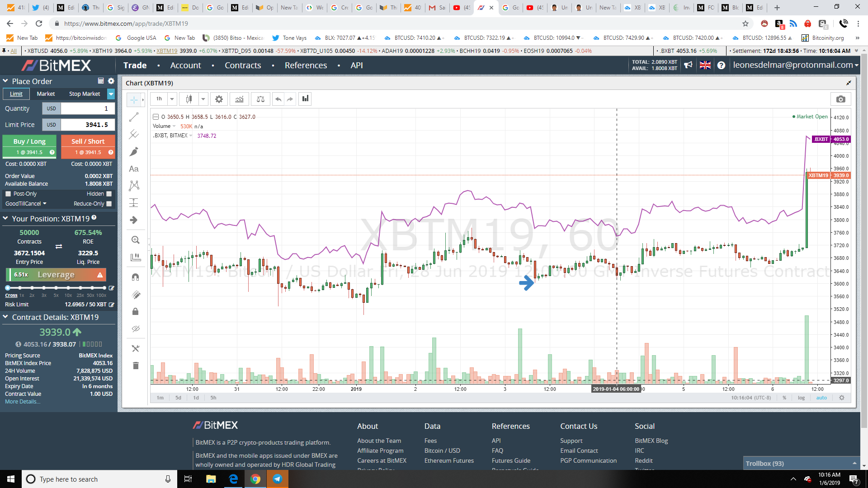Select the pattern drawing tool
Screen dimensions: 868x488
pos(134,185)
